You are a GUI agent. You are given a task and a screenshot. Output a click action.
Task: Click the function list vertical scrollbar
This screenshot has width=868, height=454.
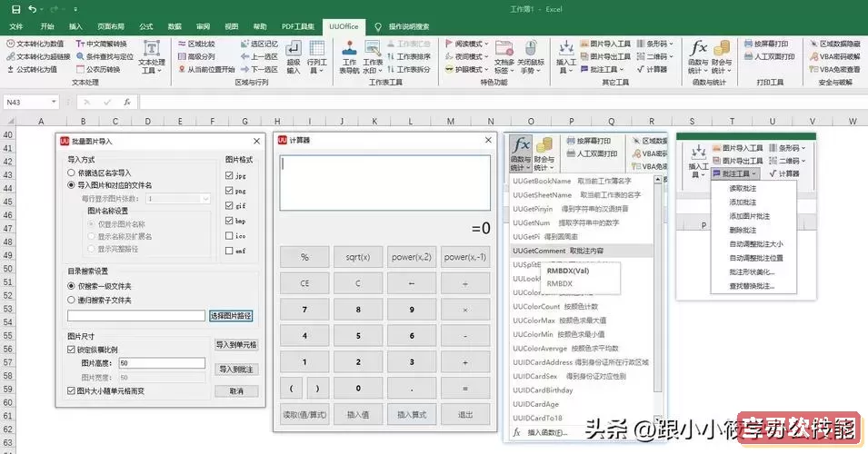[x=658, y=299]
